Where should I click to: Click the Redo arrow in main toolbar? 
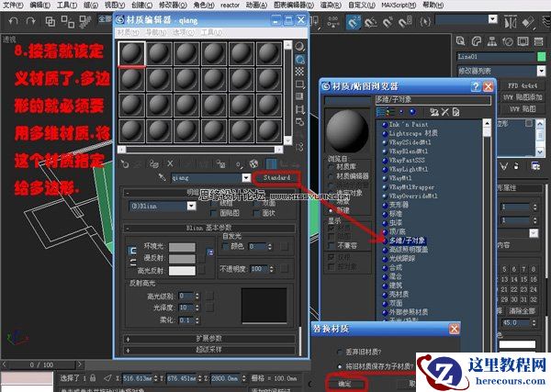coord(31,21)
